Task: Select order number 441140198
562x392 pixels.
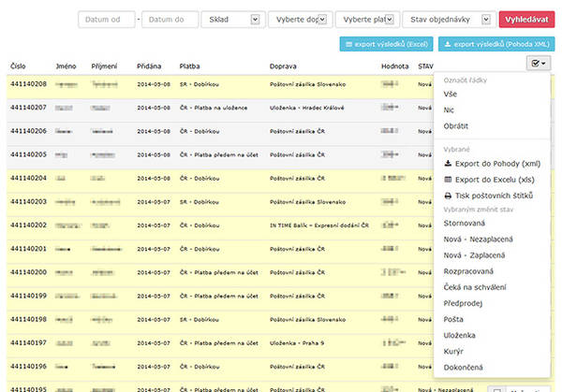Action: tap(28, 319)
